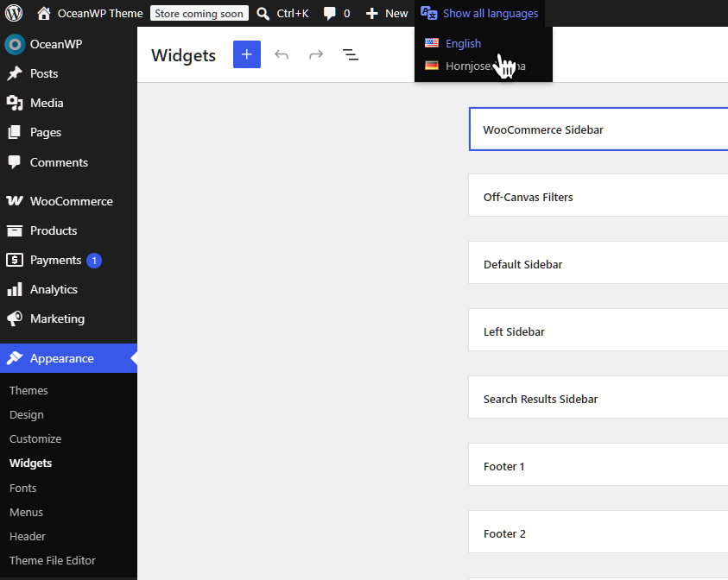Open Theme File Editor link

tap(53, 560)
